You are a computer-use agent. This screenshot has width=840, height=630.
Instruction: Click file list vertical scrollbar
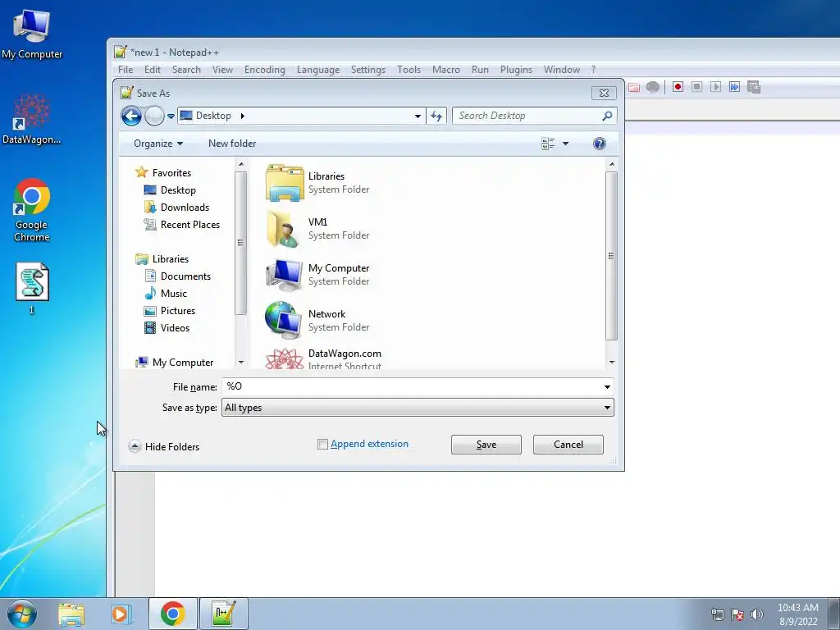tap(611, 256)
